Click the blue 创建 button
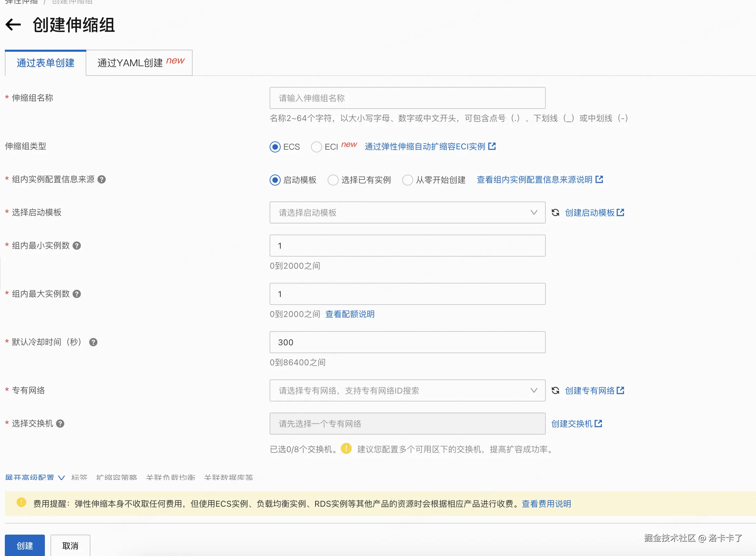The width and height of the screenshot is (756, 556). tap(25, 546)
